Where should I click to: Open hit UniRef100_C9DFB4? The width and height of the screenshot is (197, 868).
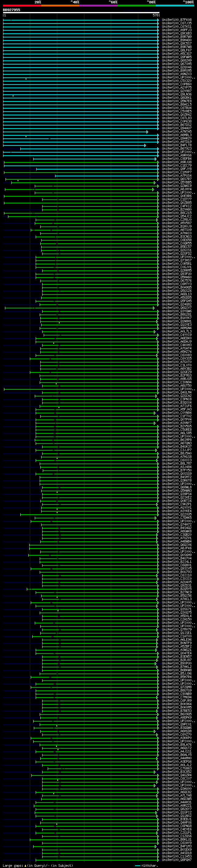click(176, 159)
